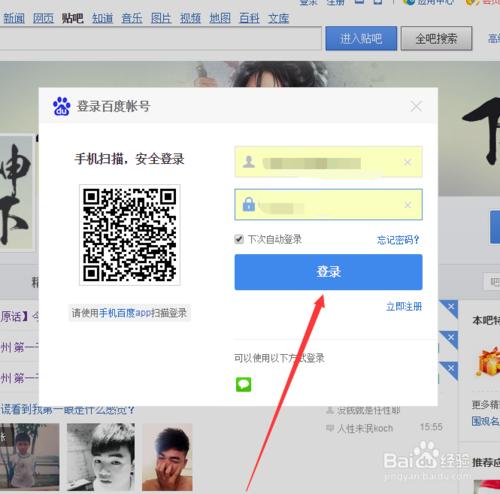Click the green SMS login icon

tap(244, 384)
